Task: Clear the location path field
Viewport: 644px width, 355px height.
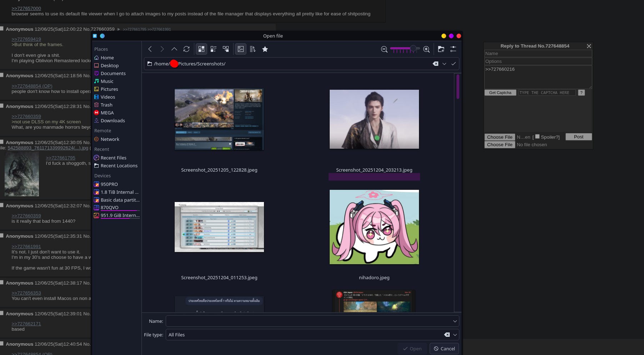Action: (435, 64)
